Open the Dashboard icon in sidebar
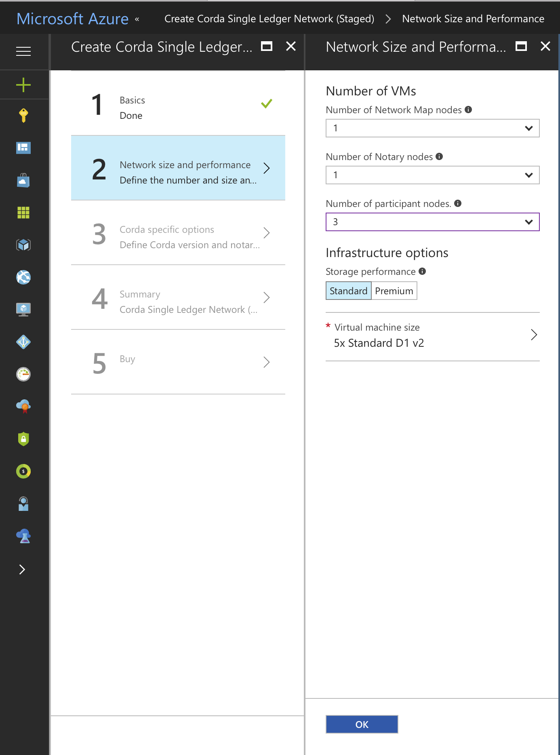Screen dimensions: 560x755 (x=23, y=148)
